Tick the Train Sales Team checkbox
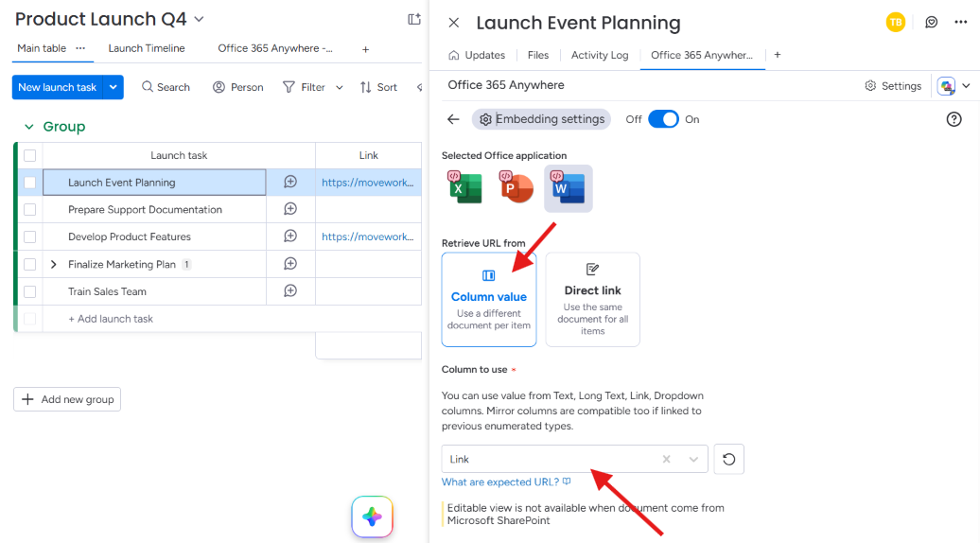 pyautogui.click(x=30, y=291)
